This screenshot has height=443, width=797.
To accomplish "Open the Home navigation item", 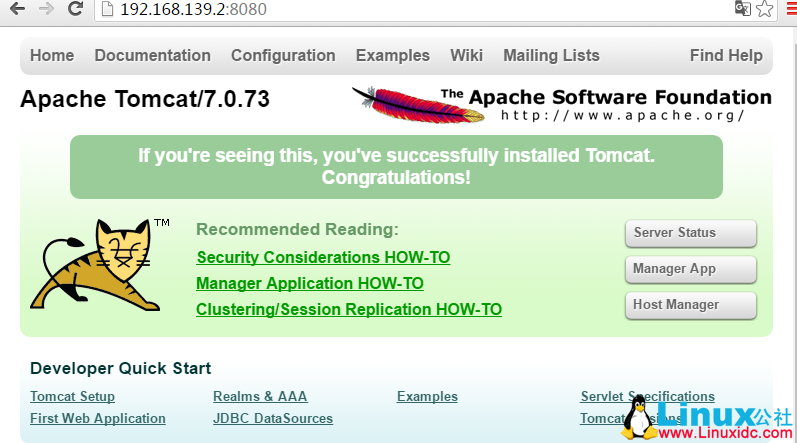I will (x=52, y=56).
